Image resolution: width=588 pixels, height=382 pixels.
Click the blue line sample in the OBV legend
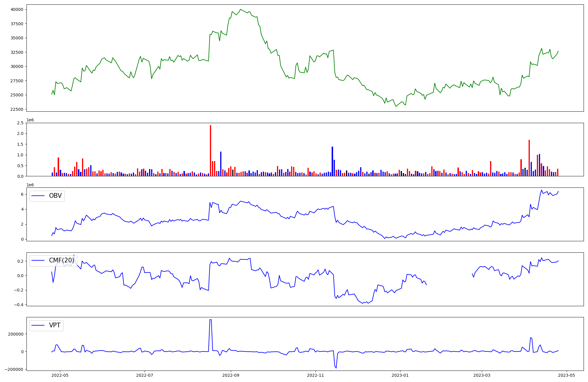point(38,196)
